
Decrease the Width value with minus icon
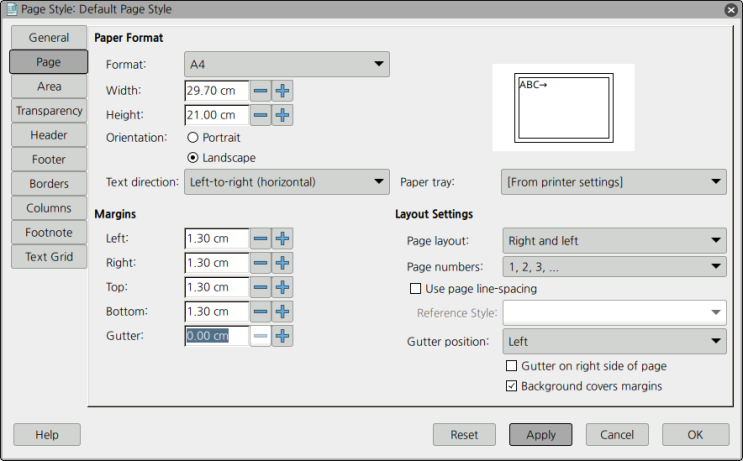pyautogui.click(x=260, y=90)
